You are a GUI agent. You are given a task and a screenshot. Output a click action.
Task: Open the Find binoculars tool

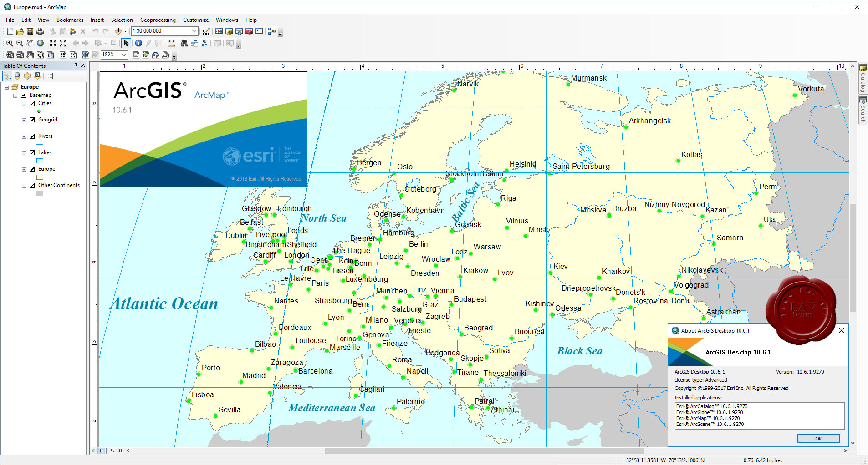tap(184, 43)
